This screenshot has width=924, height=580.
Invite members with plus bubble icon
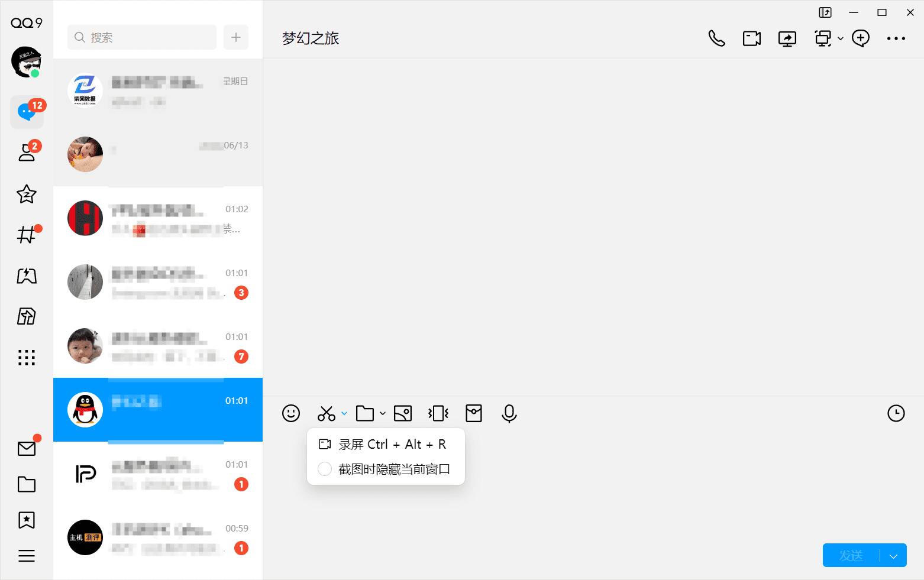[861, 38]
